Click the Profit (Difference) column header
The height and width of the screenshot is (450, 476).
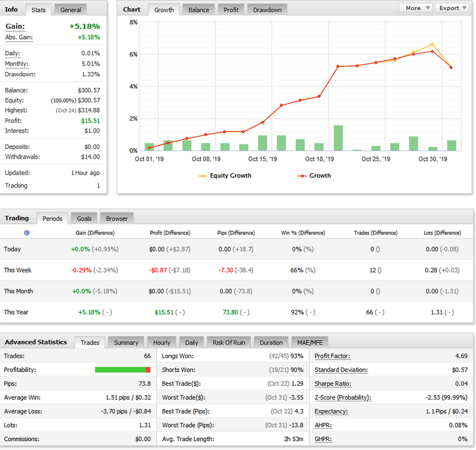point(170,233)
